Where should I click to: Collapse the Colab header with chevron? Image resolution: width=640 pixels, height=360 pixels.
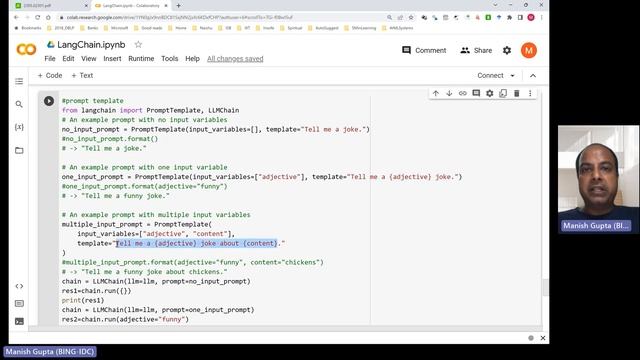click(x=533, y=76)
